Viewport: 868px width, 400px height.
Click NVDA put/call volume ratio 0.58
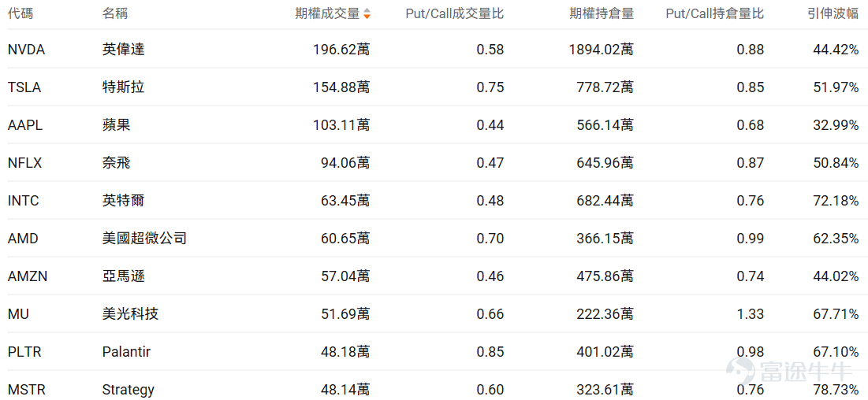pyautogui.click(x=490, y=50)
